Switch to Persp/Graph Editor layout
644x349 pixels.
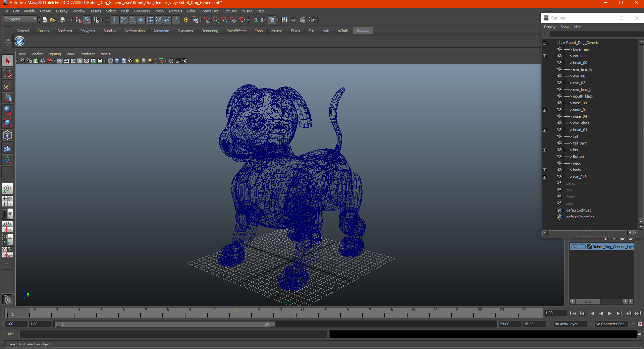tap(7, 226)
